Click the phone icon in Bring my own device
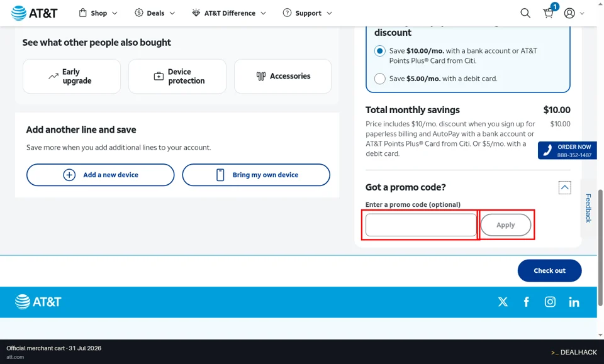The image size is (604, 364). click(x=220, y=175)
